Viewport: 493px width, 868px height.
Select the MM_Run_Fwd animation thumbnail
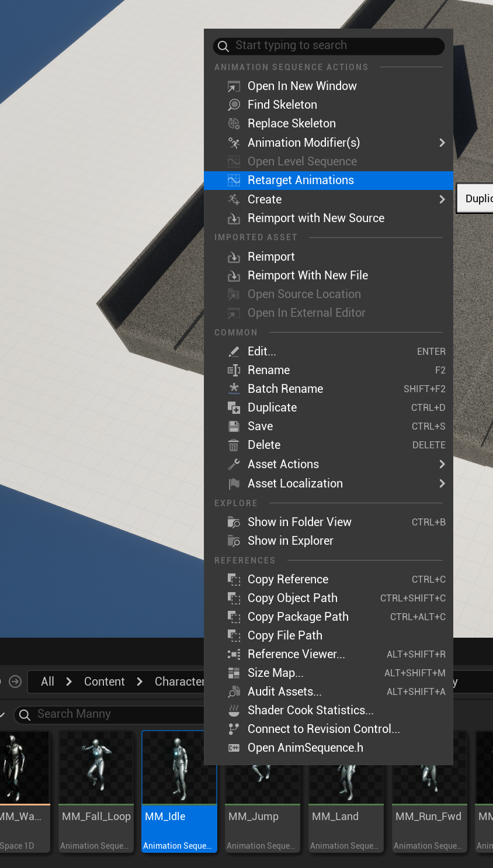click(429, 783)
